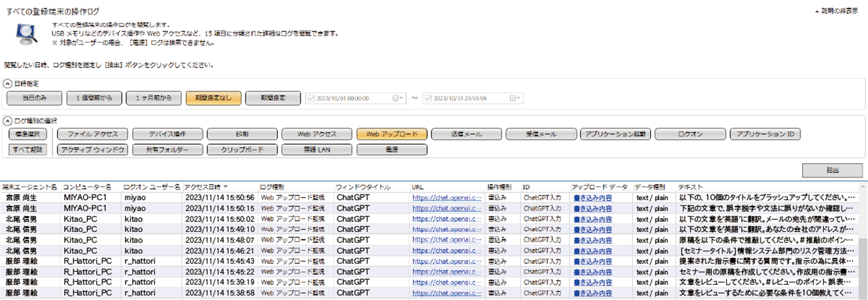Open the end date calendar picker
Viewport: 868px width, 300px height.
click(x=515, y=98)
